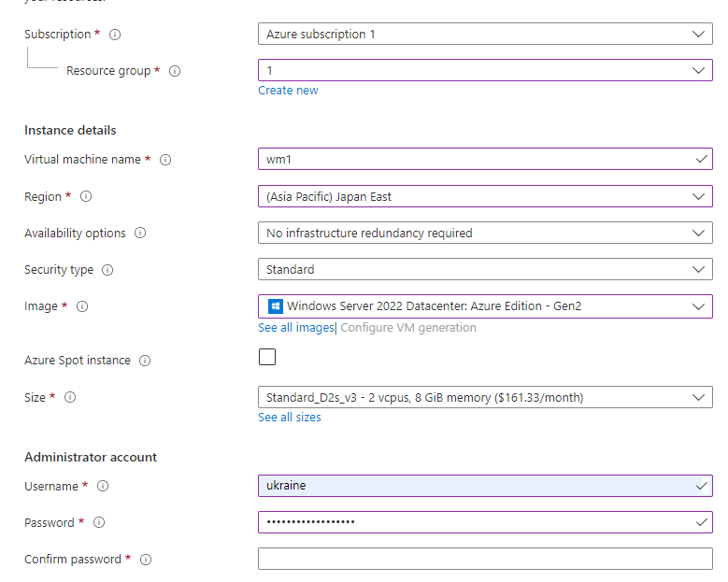Click the Availability options info icon

click(142, 234)
